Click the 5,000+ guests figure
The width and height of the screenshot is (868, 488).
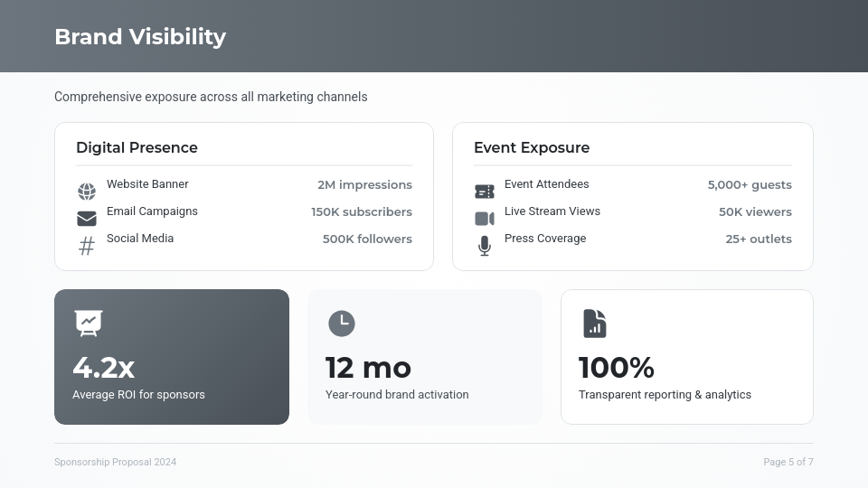click(750, 185)
